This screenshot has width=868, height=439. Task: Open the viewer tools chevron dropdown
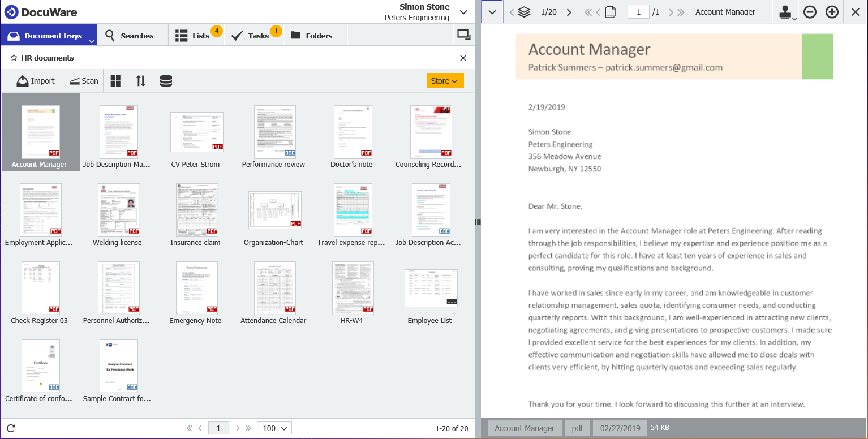(492, 11)
